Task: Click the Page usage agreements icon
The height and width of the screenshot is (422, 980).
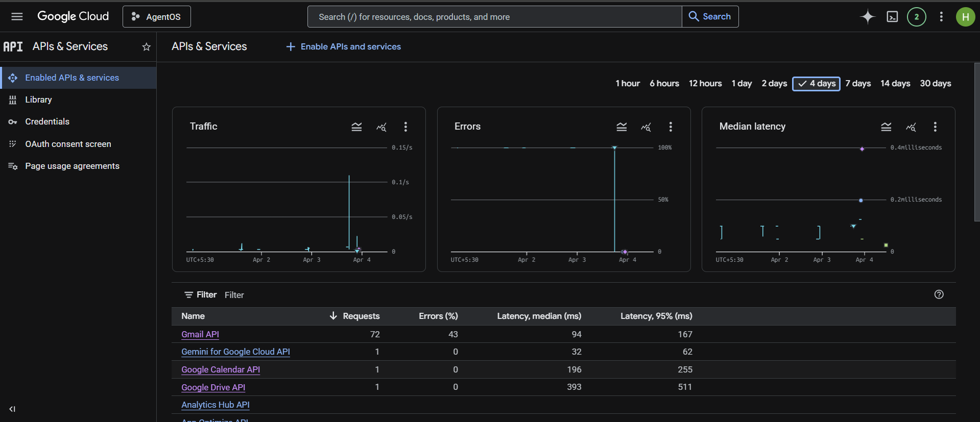Action: click(13, 166)
